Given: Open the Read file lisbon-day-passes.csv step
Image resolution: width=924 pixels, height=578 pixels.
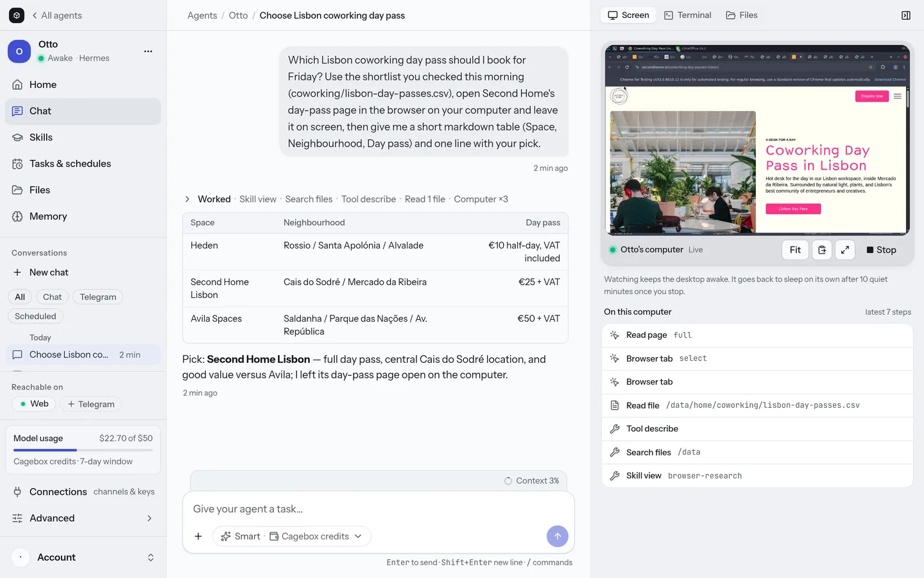Looking at the screenshot, I should [x=757, y=405].
